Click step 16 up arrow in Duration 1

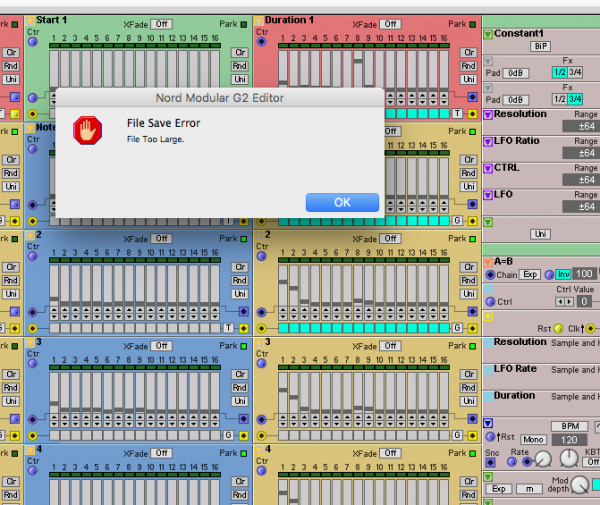pyautogui.click(x=444, y=95)
